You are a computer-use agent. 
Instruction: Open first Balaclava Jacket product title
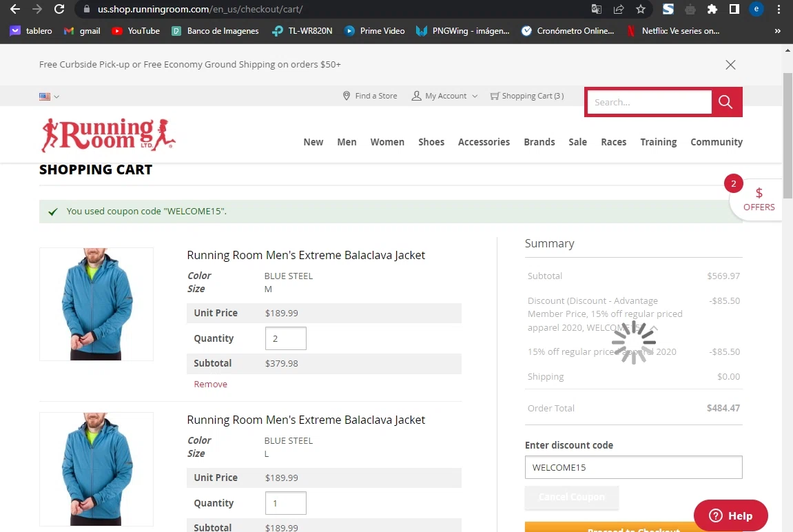pyautogui.click(x=305, y=256)
